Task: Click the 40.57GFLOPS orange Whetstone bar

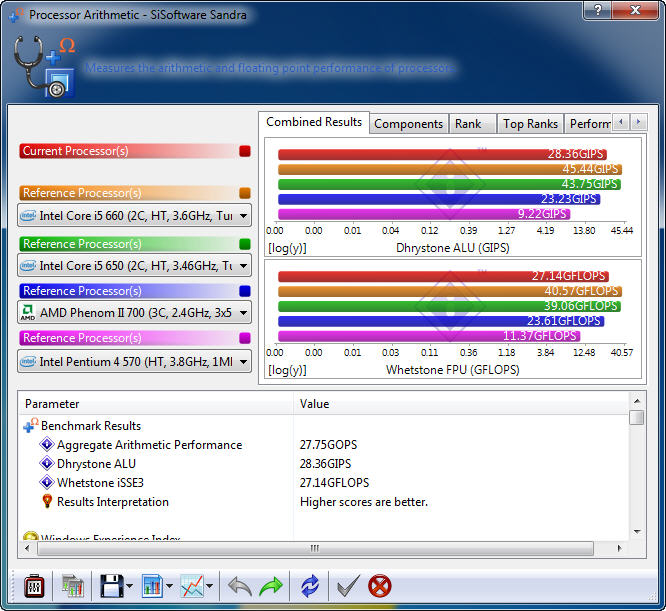Action: (450, 291)
